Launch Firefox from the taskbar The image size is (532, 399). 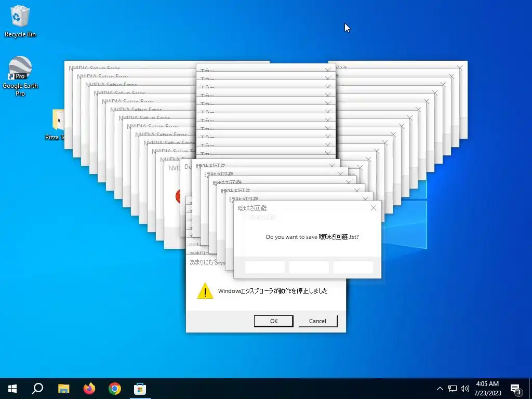pos(89,389)
